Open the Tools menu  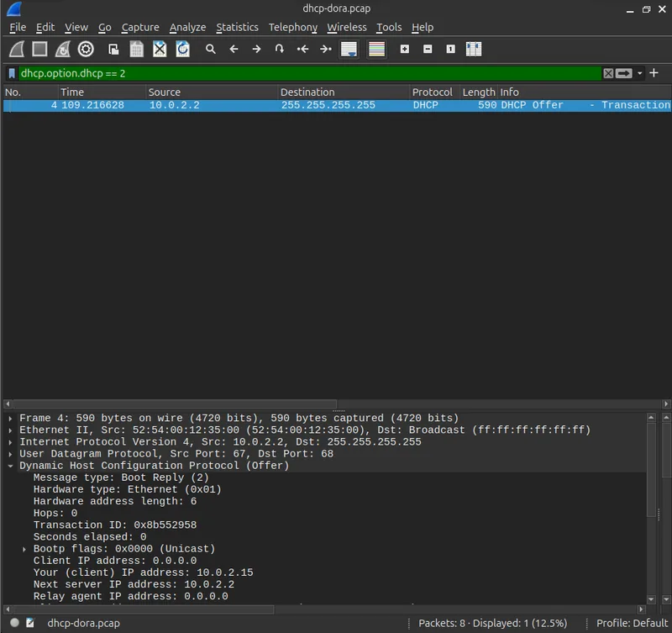389,28
